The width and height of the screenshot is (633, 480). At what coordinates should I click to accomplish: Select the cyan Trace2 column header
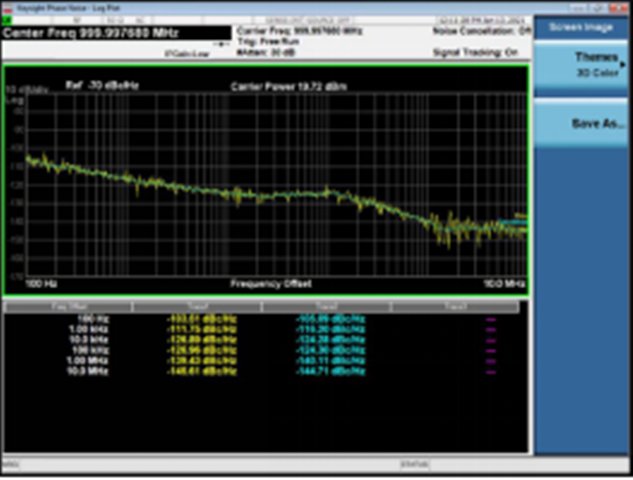point(328,306)
